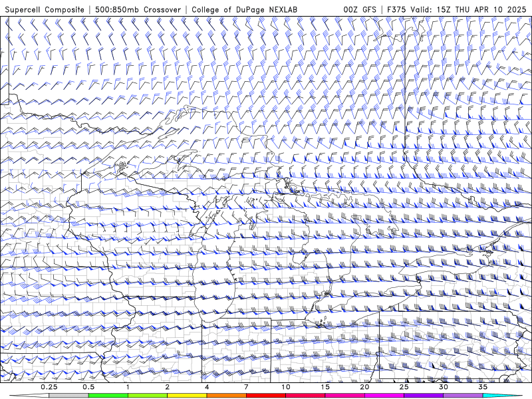Viewport: 532px width, 399px height.
Task: Click the 'Supercell Composite' title text
Action: click(45, 9)
